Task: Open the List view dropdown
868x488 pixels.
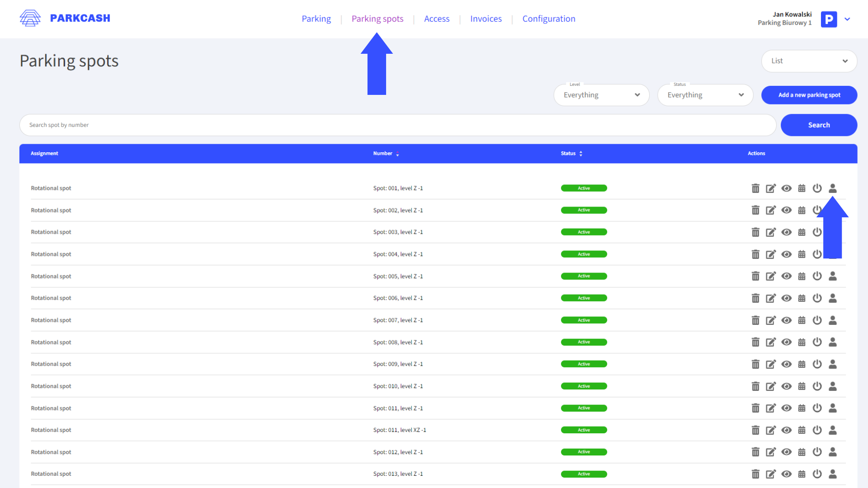Action: (809, 61)
